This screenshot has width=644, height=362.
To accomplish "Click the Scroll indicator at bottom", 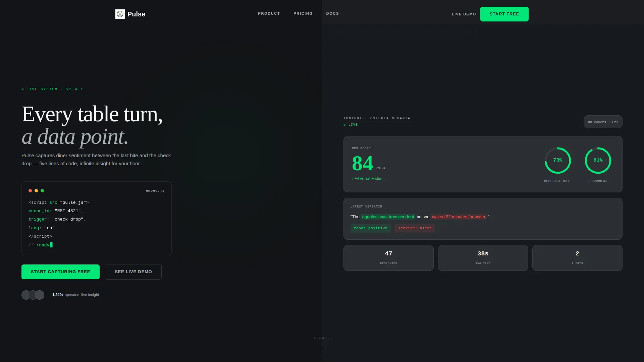I will (322, 344).
